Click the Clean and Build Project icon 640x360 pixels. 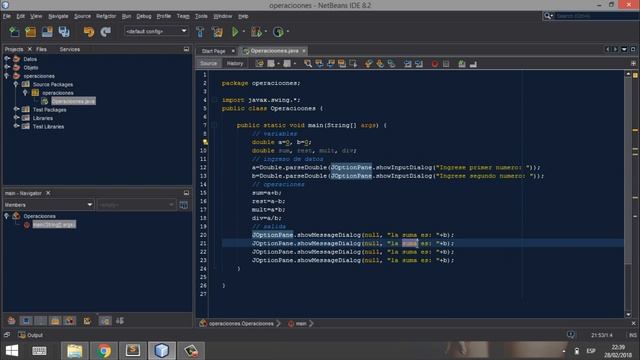click(x=218, y=32)
